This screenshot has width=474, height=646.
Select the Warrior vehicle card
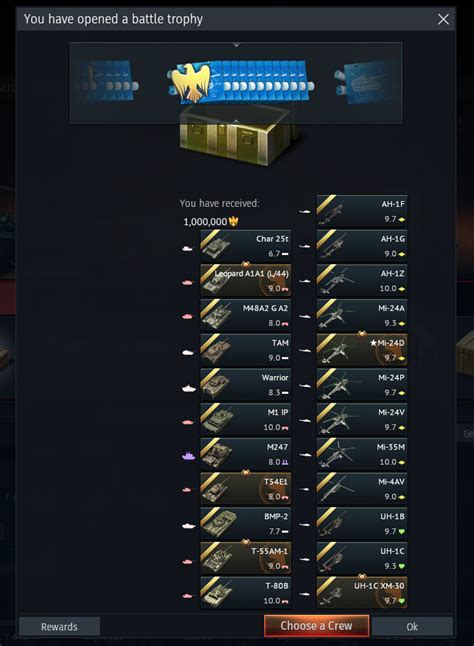[245, 384]
